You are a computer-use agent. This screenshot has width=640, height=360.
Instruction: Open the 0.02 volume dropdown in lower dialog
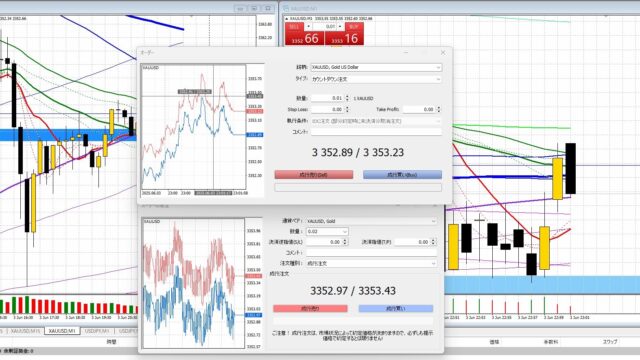coord(327,231)
